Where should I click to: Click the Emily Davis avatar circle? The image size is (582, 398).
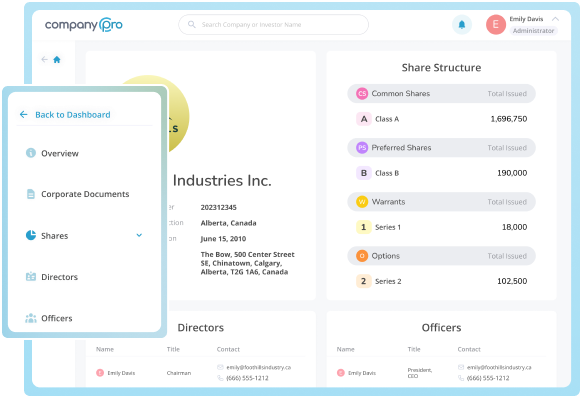(x=496, y=25)
